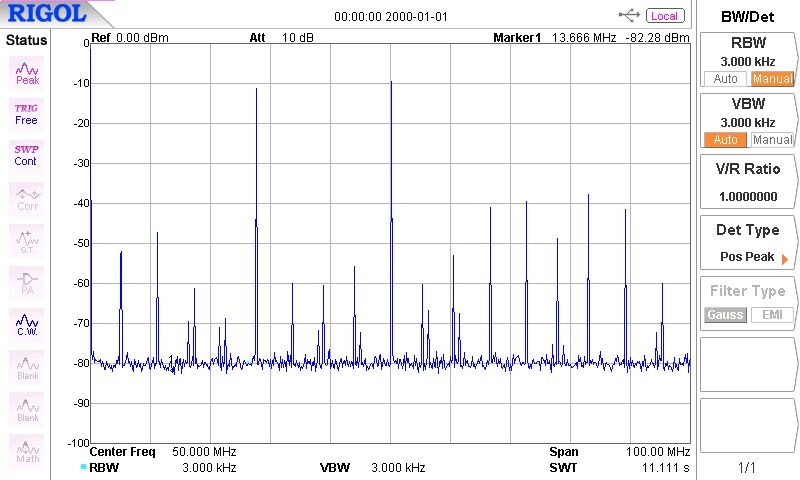Click the S.T. status icon
Image resolution: width=800 pixels, height=480 pixels.
click(27, 241)
